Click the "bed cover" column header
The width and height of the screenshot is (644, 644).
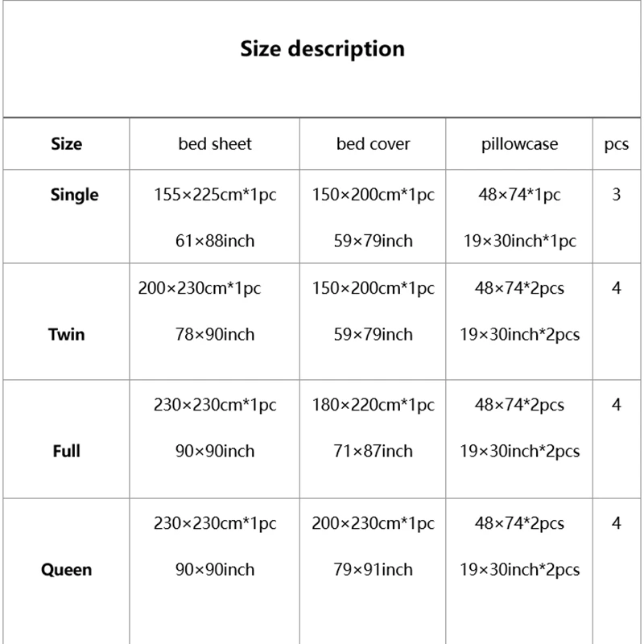373,144
